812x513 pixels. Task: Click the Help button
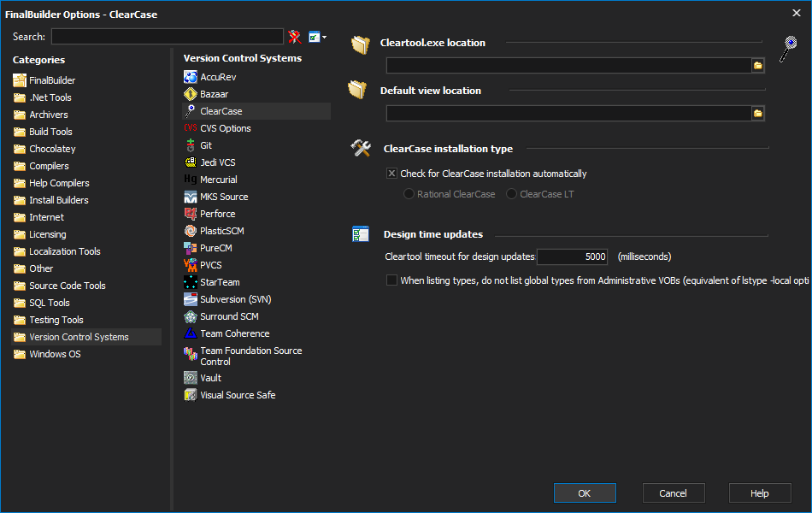coord(759,493)
